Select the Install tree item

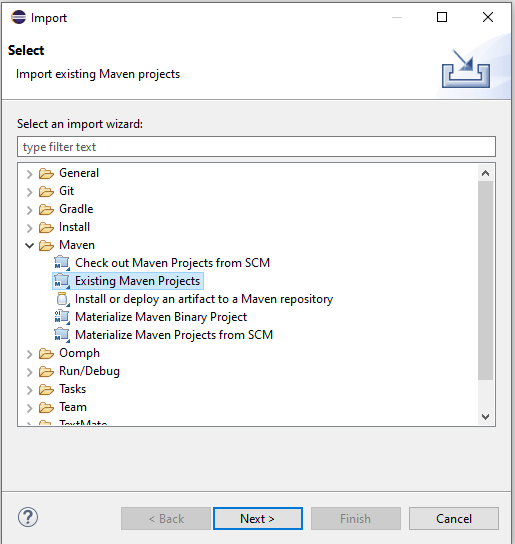(74, 227)
